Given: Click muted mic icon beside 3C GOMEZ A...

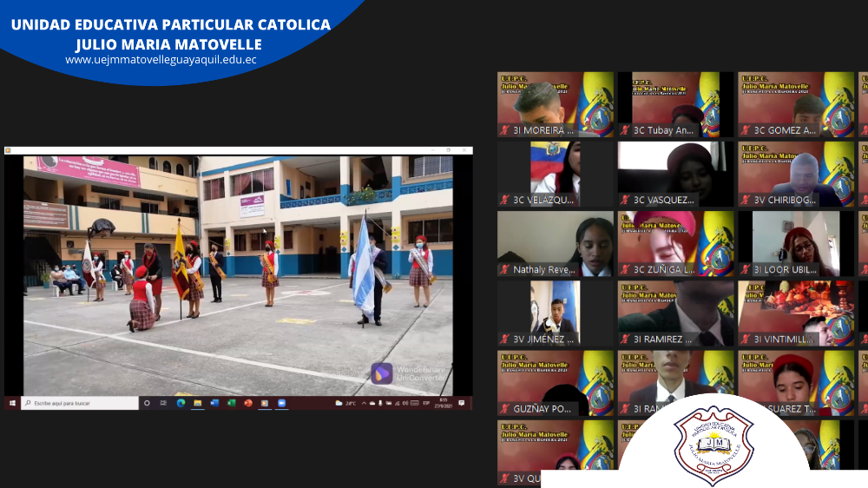Looking at the screenshot, I should [745, 130].
